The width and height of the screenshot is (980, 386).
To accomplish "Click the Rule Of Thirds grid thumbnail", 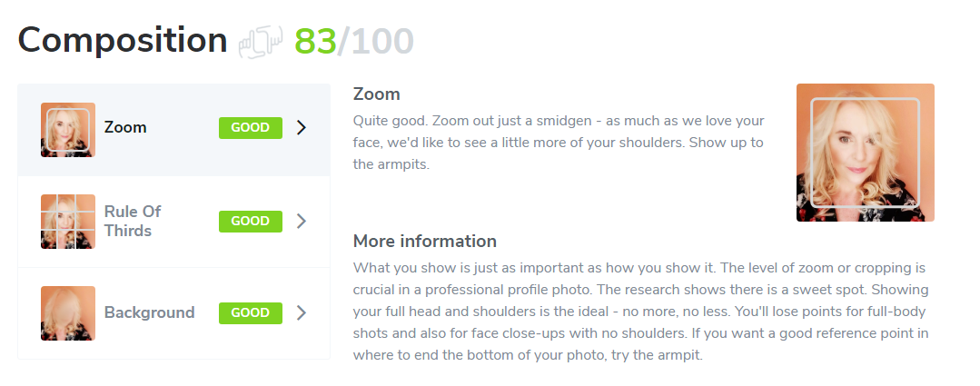I will pos(68,222).
